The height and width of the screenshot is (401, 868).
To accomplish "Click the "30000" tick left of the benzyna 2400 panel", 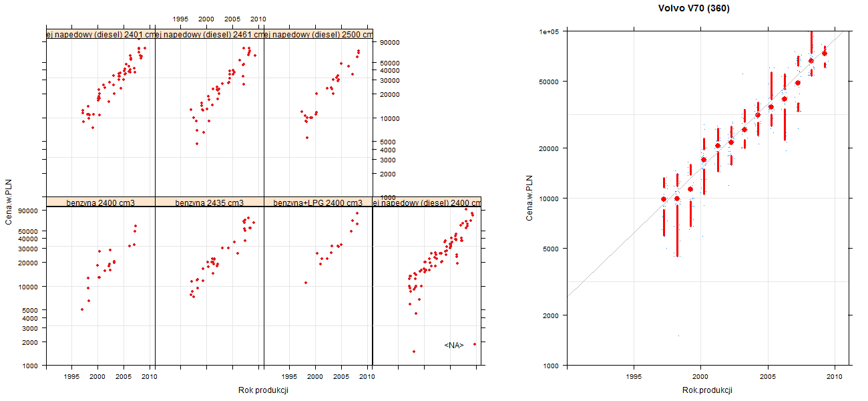I will click(x=29, y=248).
